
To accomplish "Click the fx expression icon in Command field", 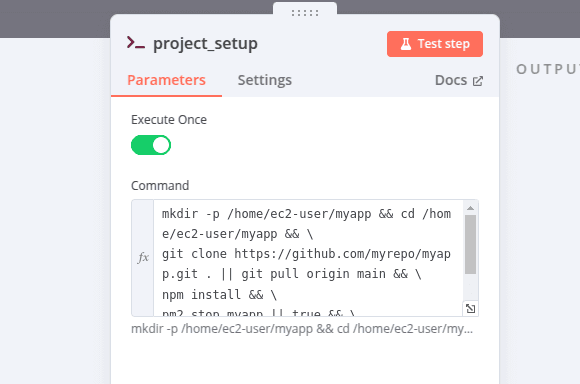I will pyautogui.click(x=143, y=257).
